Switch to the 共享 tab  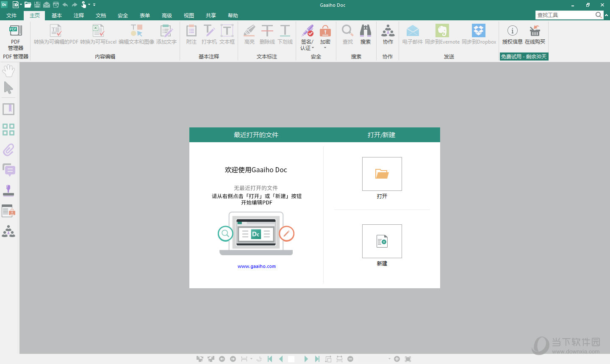211,15
